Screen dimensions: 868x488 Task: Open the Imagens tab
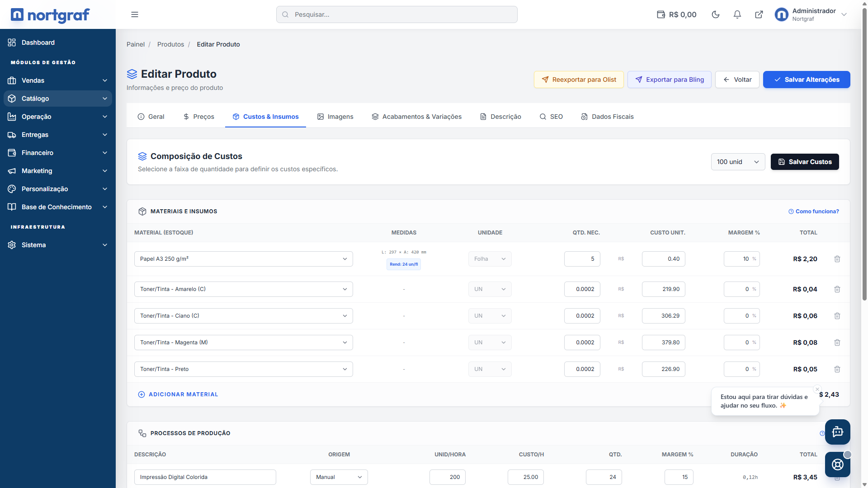(x=335, y=117)
